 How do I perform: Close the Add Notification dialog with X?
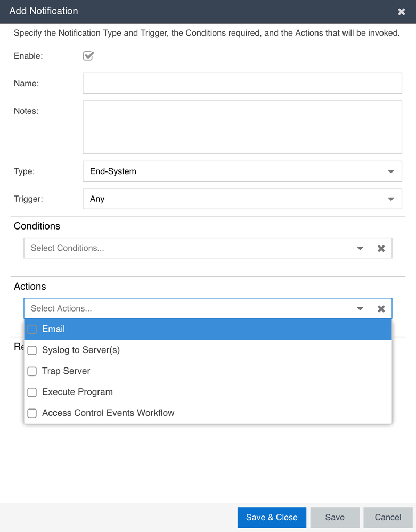[402, 12]
